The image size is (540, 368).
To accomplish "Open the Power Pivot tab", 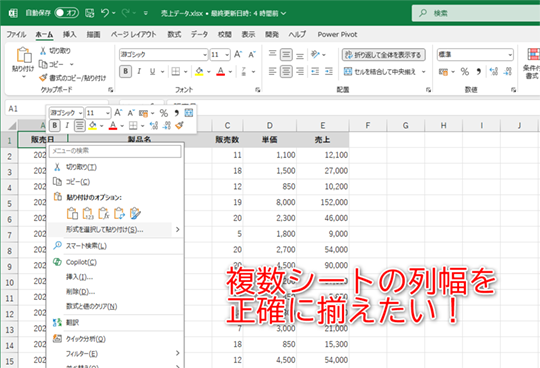I will coord(337,34).
